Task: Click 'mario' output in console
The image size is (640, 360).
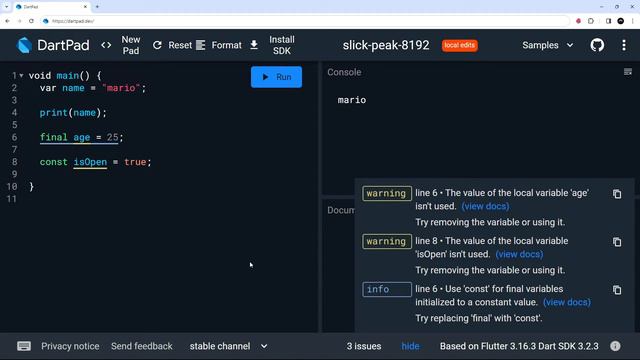Action: coord(352,100)
